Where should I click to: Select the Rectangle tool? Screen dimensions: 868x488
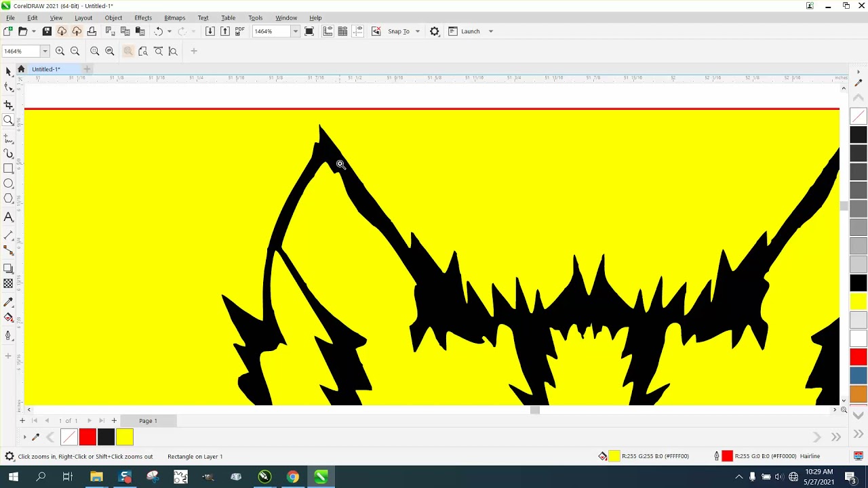[8, 168]
